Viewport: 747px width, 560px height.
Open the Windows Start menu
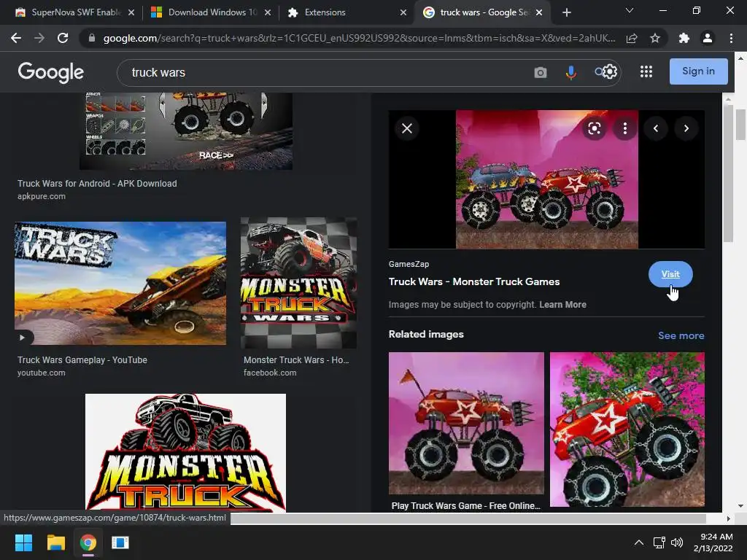click(23, 542)
